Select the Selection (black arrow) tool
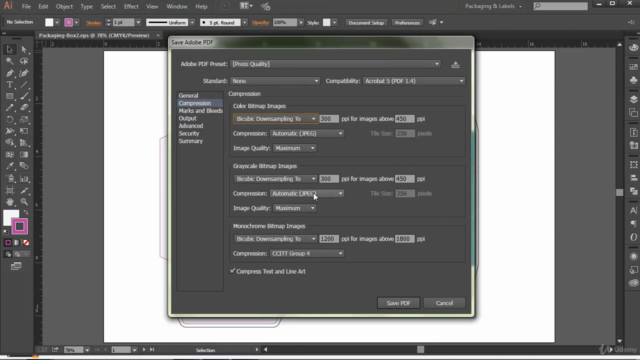 (9, 49)
